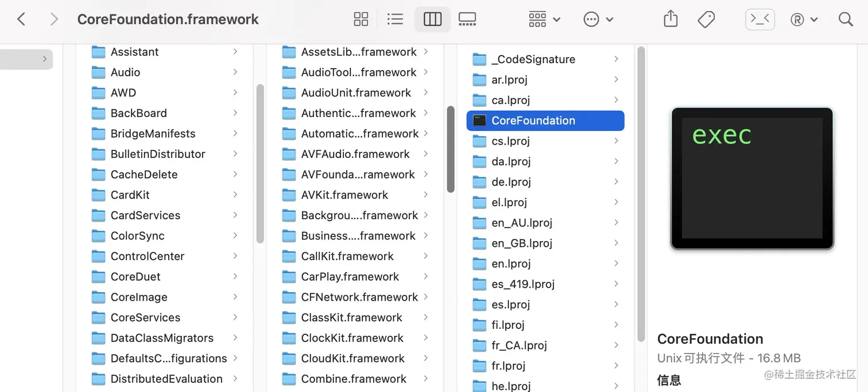This screenshot has width=868, height=392.
Task: Select en_GB.lproj folder
Action: tap(545, 243)
